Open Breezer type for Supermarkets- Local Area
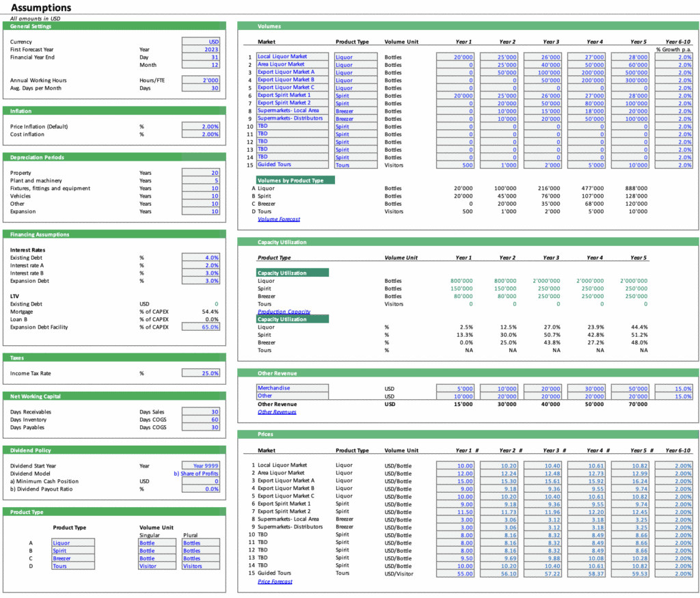 355,111
